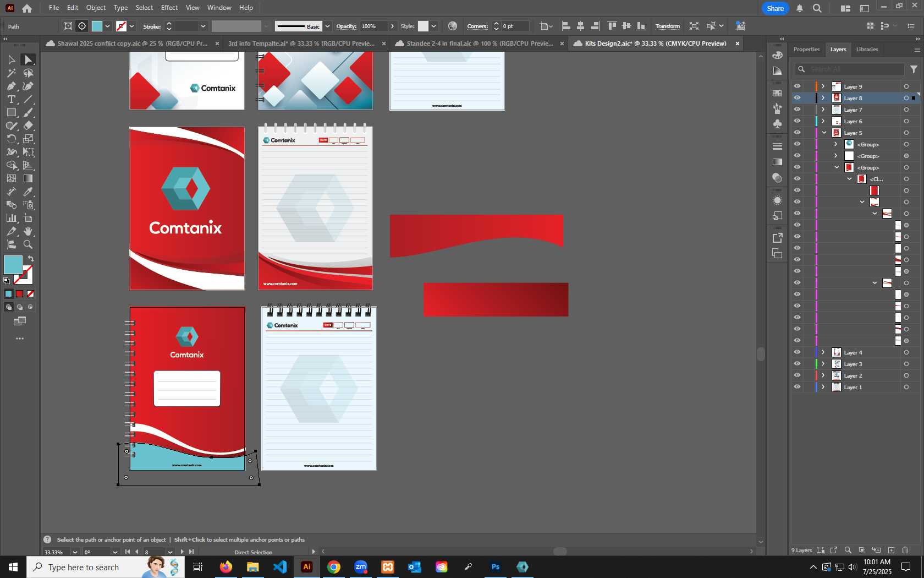
Task: Select the Hand tool
Action: 28,231
